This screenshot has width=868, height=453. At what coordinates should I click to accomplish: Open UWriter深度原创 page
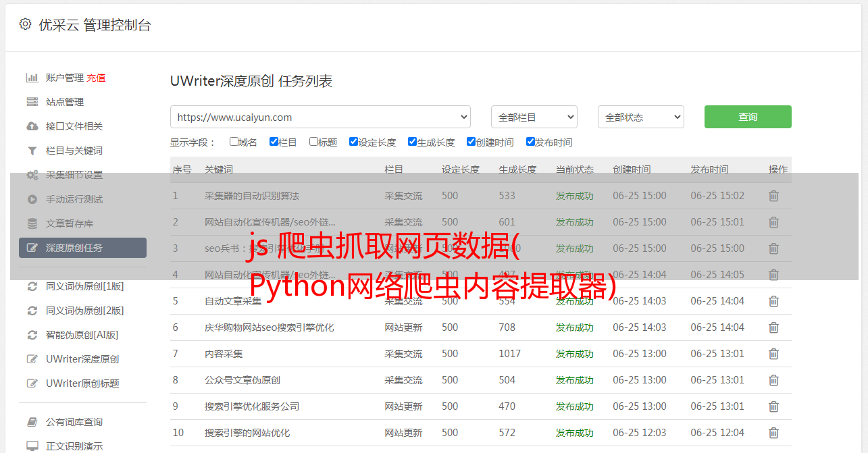coord(82,359)
